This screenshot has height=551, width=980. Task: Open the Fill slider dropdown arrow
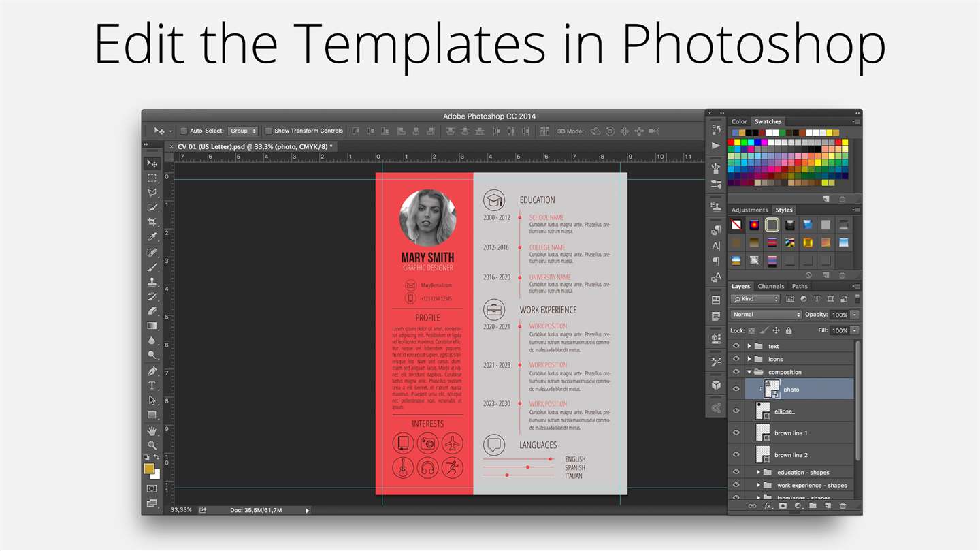855,330
